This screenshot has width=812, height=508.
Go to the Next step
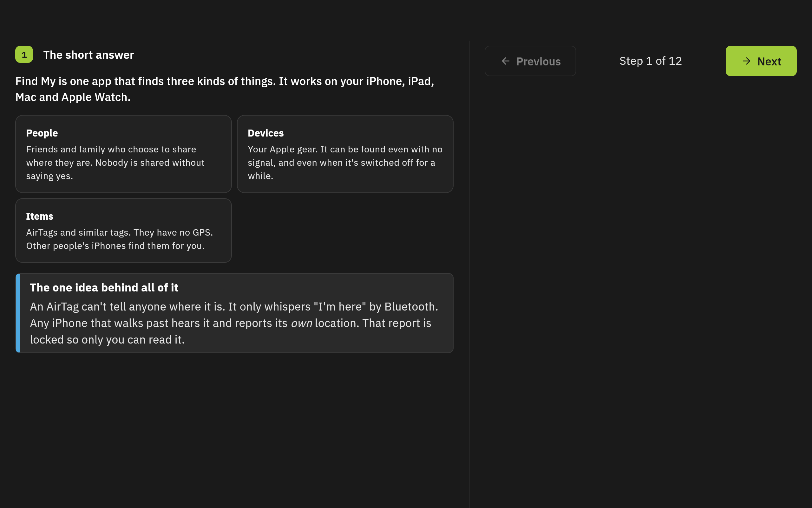[x=761, y=61]
